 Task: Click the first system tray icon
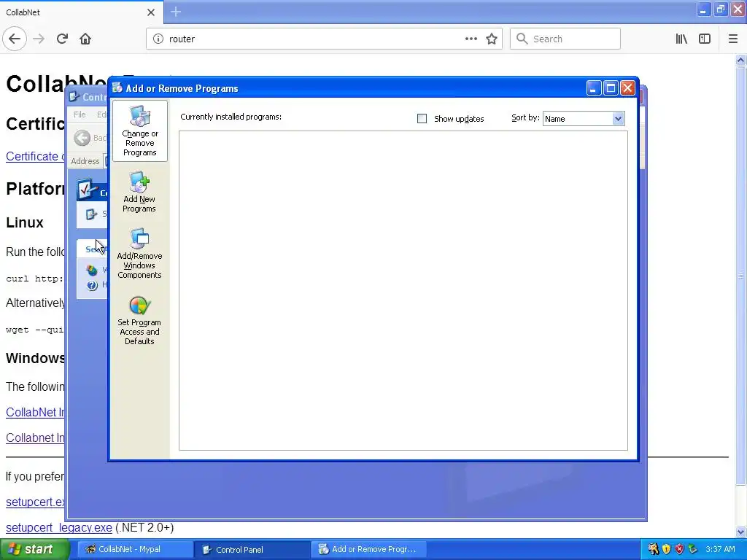click(653, 549)
